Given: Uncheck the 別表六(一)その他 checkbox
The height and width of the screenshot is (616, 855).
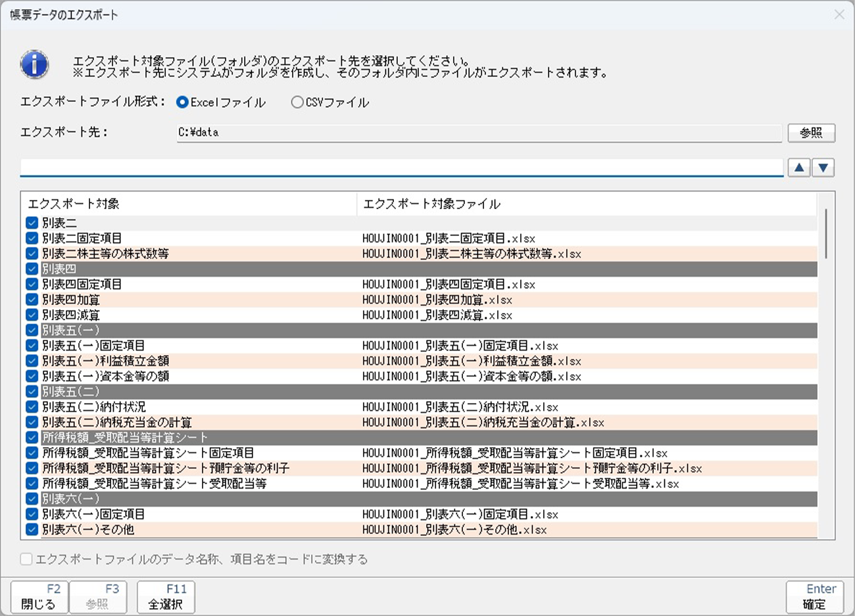Looking at the screenshot, I should (x=32, y=529).
